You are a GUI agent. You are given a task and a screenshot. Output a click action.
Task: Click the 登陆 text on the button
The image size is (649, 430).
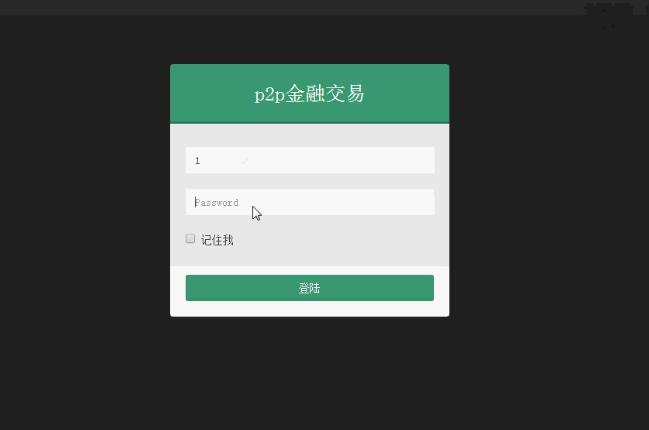click(310, 288)
